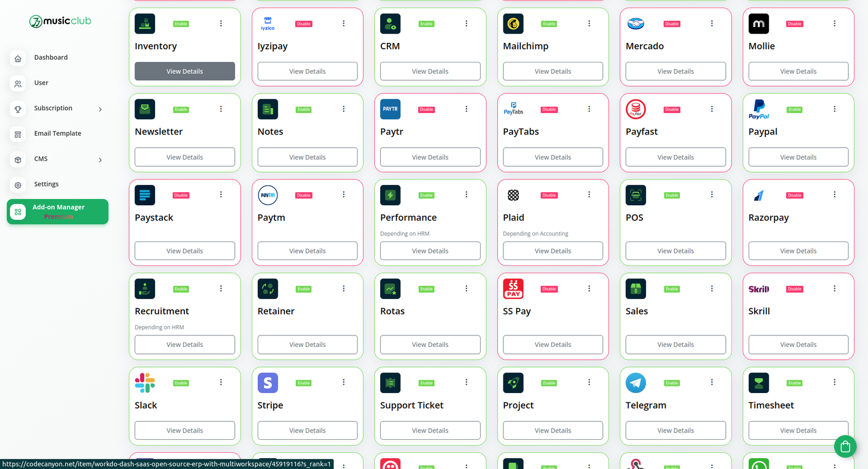The image size is (868, 469).
Task: Click the Slack logo icon
Action: pos(145,383)
